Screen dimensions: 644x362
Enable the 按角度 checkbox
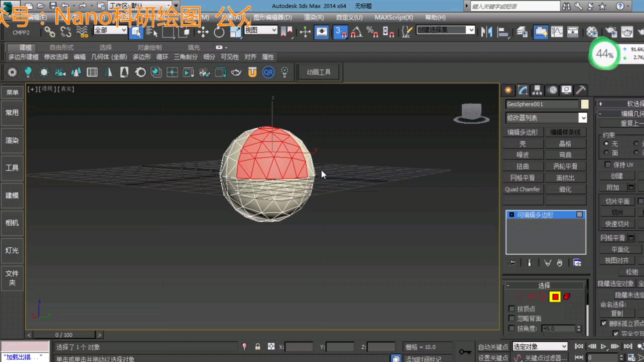coord(512,328)
